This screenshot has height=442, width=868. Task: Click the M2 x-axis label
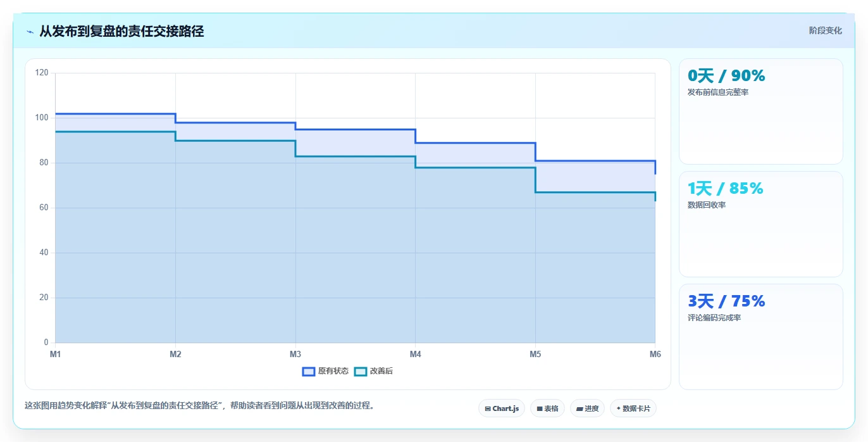(175, 354)
